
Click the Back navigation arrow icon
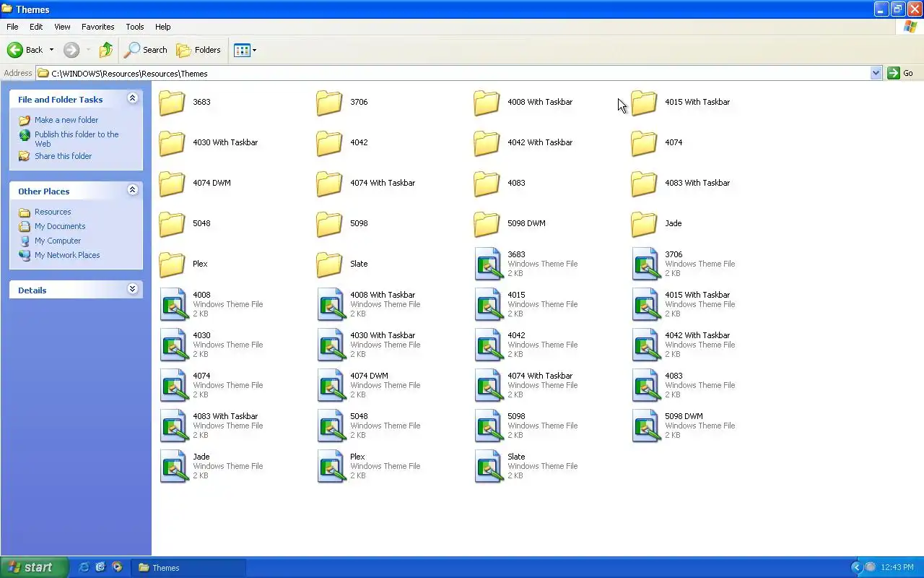coord(15,50)
